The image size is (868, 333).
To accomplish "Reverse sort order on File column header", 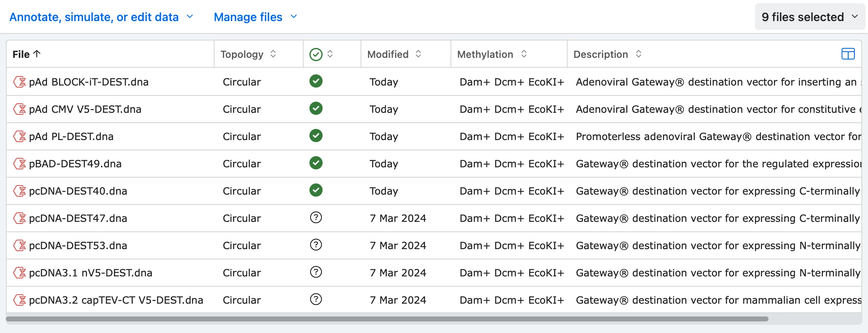I will (x=26, y=54).
